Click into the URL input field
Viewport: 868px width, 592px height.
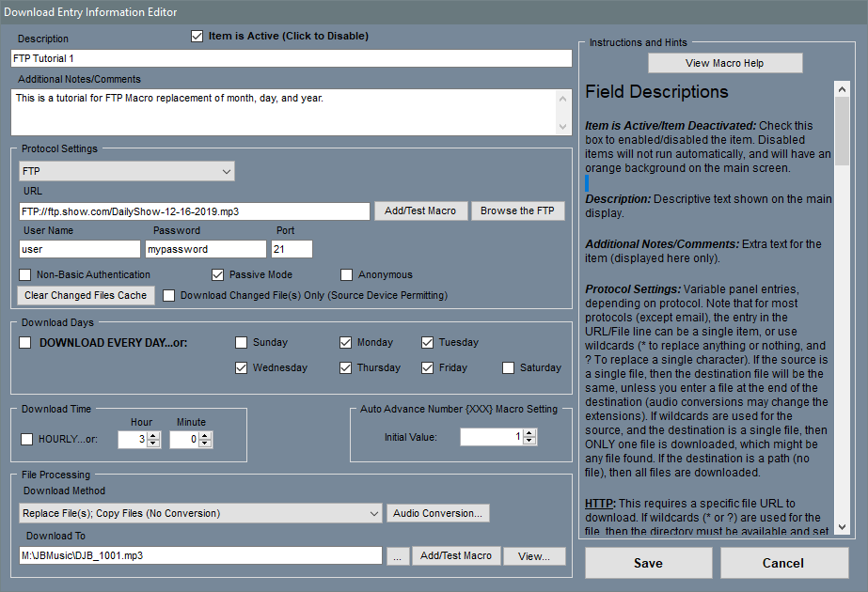(194, 212)
